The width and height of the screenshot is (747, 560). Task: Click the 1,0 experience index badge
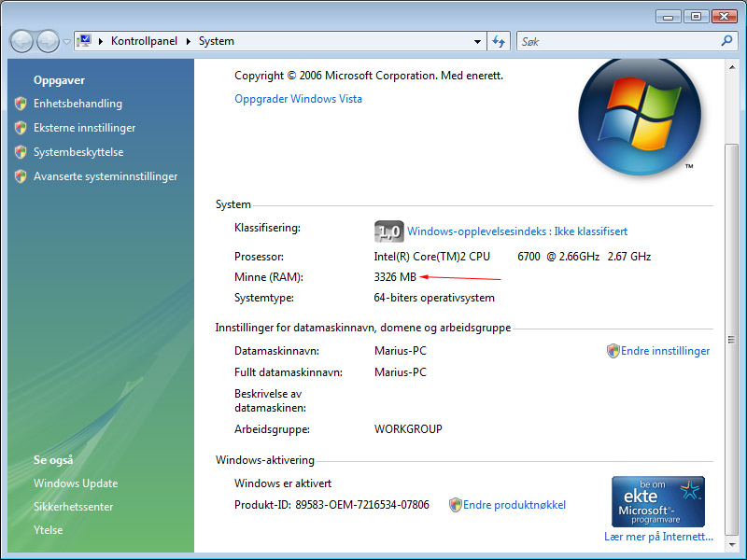(388, 231)
